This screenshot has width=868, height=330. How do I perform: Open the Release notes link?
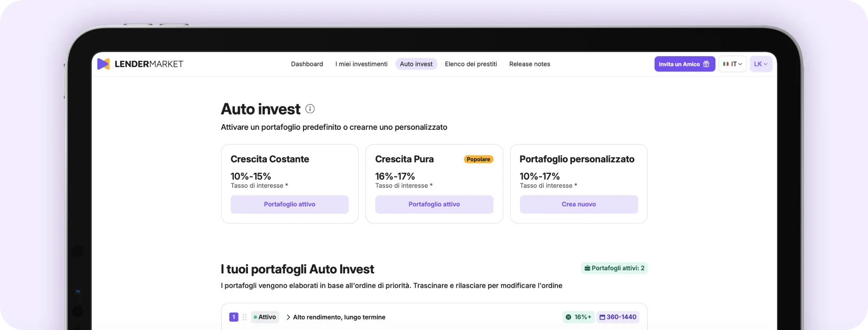click(529, 64)
